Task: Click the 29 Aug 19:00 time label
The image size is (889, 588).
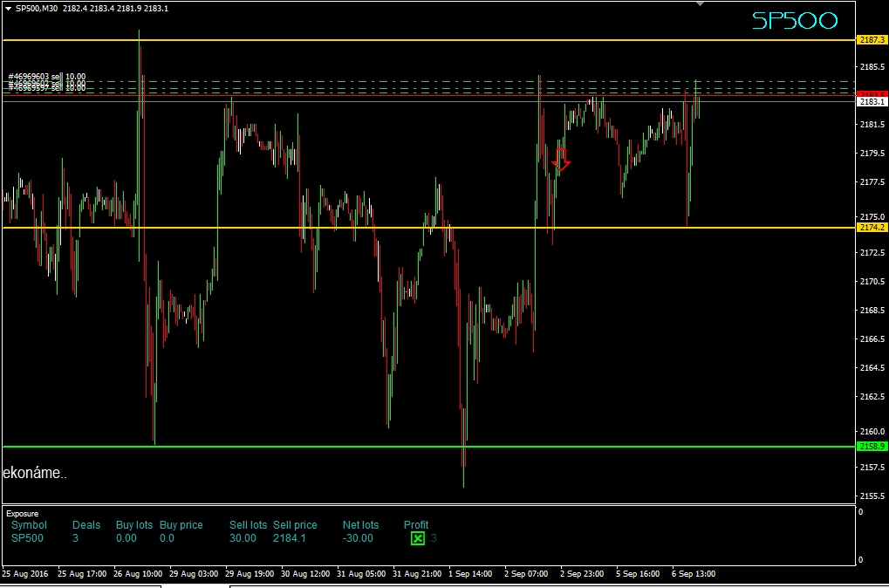Action: [250, 574]
